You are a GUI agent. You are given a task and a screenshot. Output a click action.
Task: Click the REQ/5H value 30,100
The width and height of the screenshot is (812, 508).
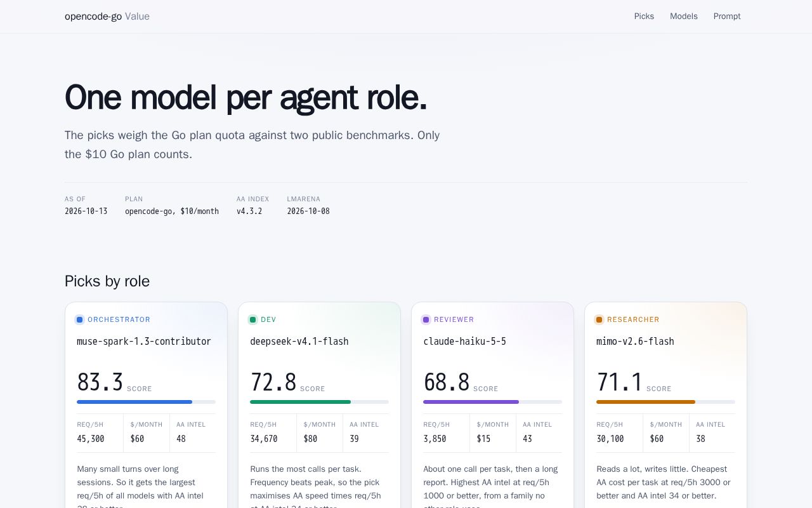[x=610, y=439]
